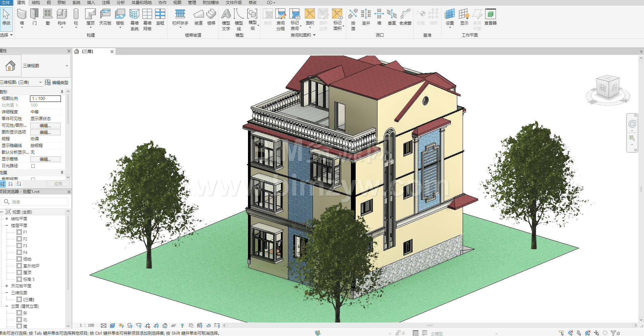Choose the Railing (栏杆扶手) tool
The width and height of the screenshot is (644, 336).
(180, 14)
